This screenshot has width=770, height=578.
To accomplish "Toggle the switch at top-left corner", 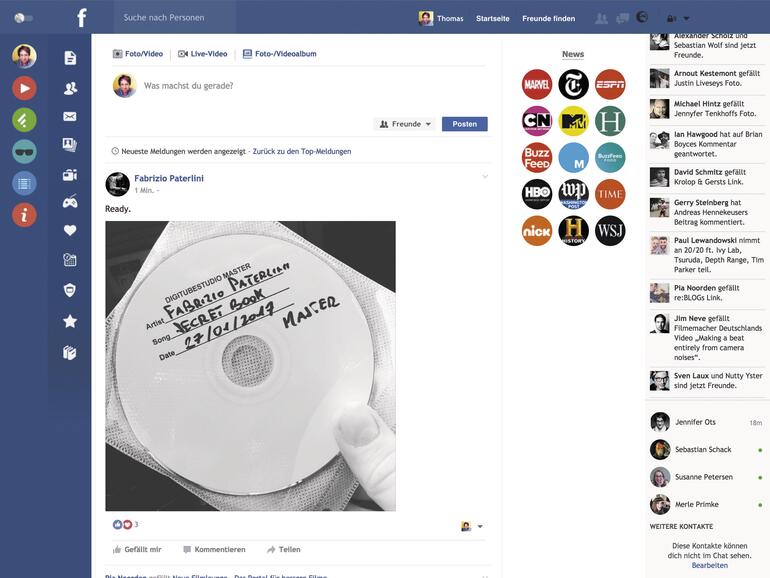I will (24, 18).
